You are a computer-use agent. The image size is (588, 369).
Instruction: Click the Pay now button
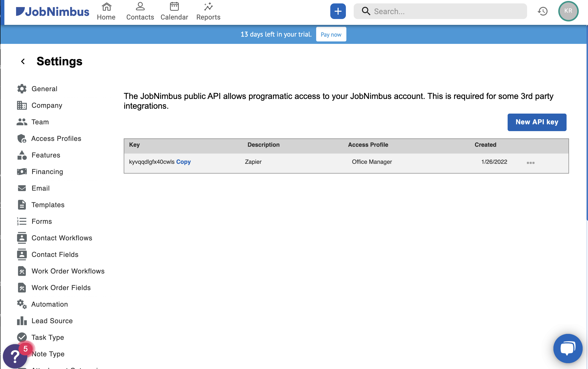click(x=331, y=34)
